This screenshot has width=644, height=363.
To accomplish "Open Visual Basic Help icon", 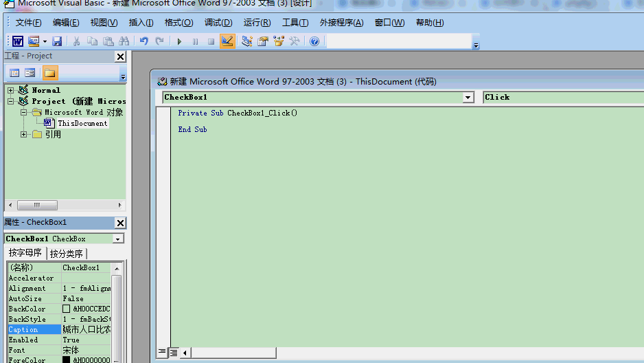I will click(x=314, y=41).
